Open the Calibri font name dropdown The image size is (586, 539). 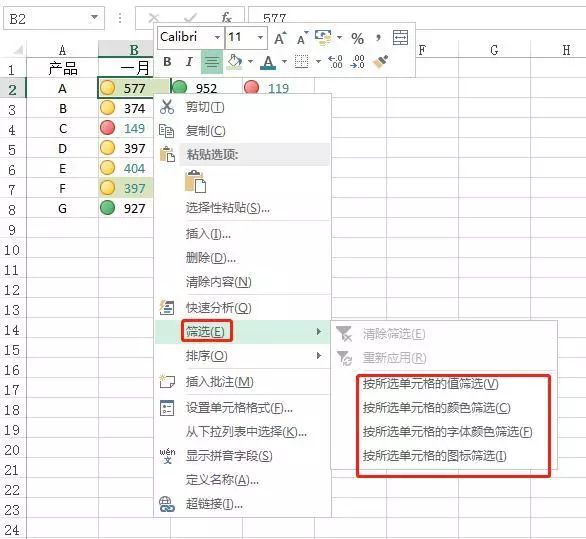coord(217,37)
